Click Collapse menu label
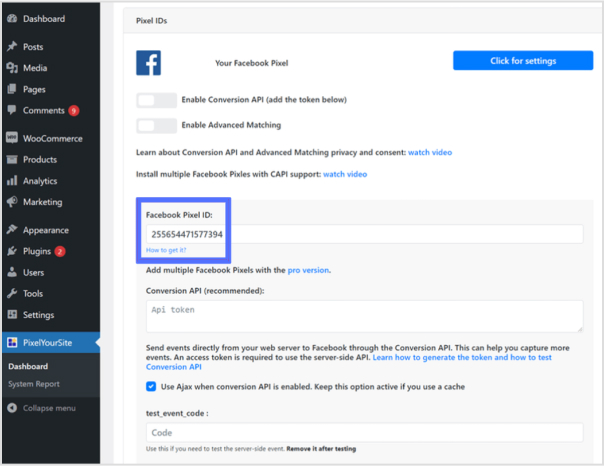The height and width of the screenshot is (466, 604). pos(49,408)
